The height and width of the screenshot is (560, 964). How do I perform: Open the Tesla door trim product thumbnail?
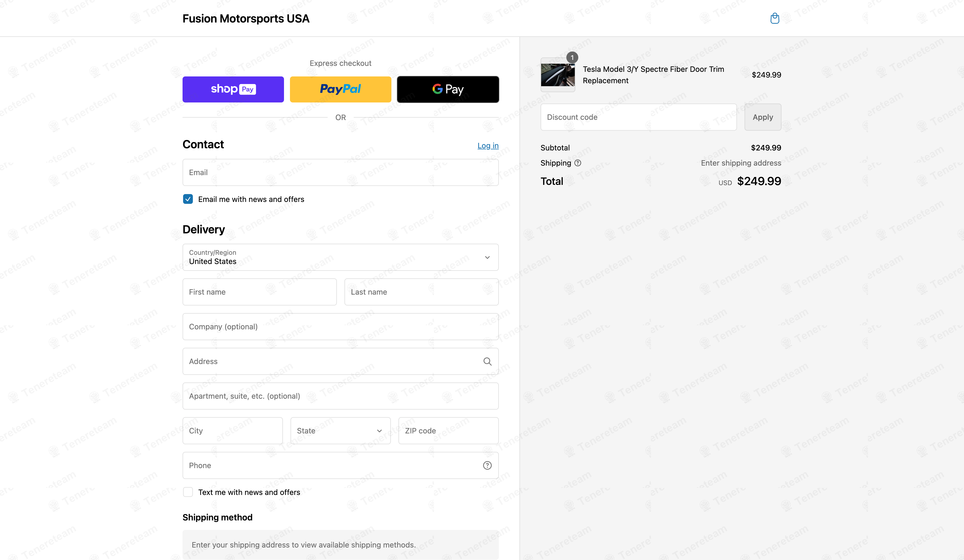point(558,75)
